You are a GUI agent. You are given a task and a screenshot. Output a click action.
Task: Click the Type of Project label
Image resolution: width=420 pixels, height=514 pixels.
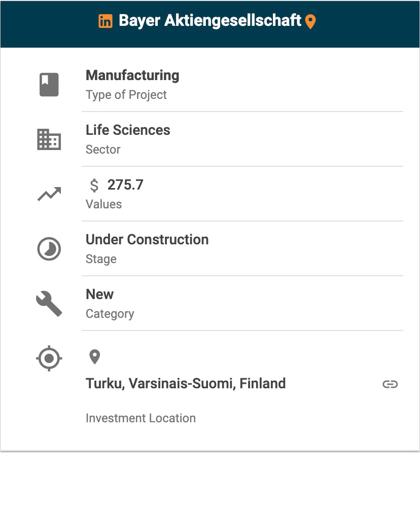tap(126, 95)
